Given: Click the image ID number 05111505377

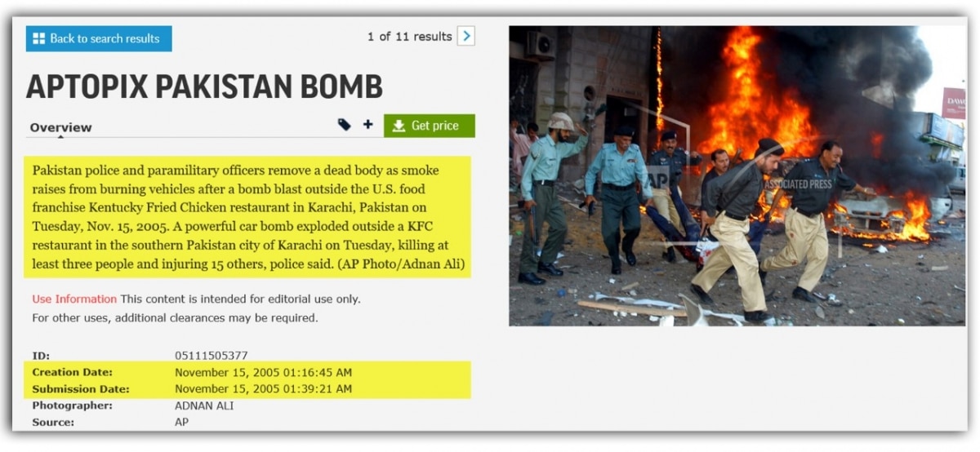Looking at the screenshot, I should coord(212,356).
